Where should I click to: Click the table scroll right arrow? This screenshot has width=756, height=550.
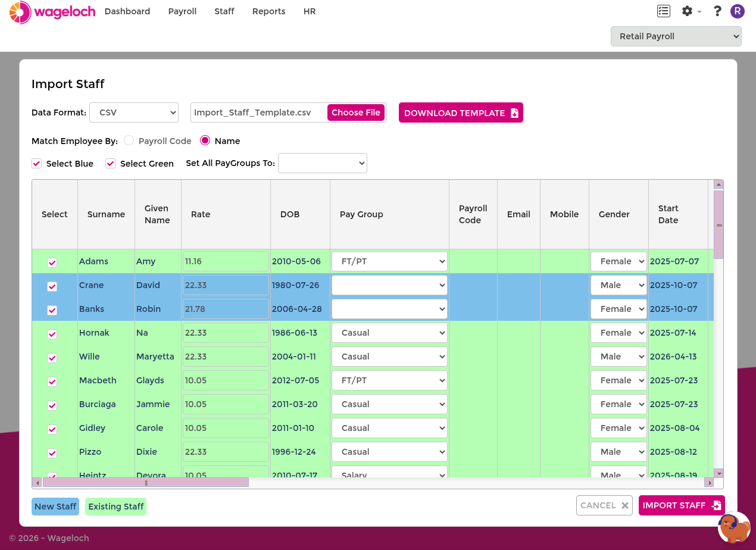tap(709, 483)
